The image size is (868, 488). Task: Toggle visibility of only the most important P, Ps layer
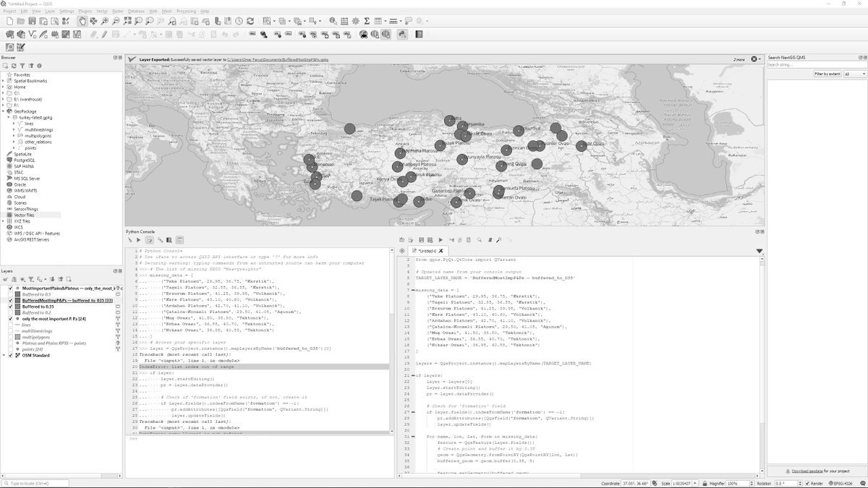pos(10,319)
